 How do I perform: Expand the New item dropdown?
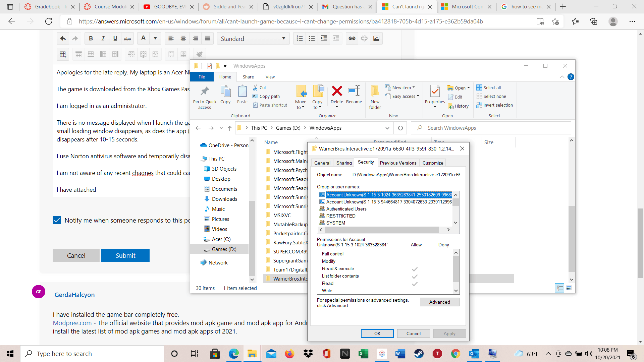[401, 87]
